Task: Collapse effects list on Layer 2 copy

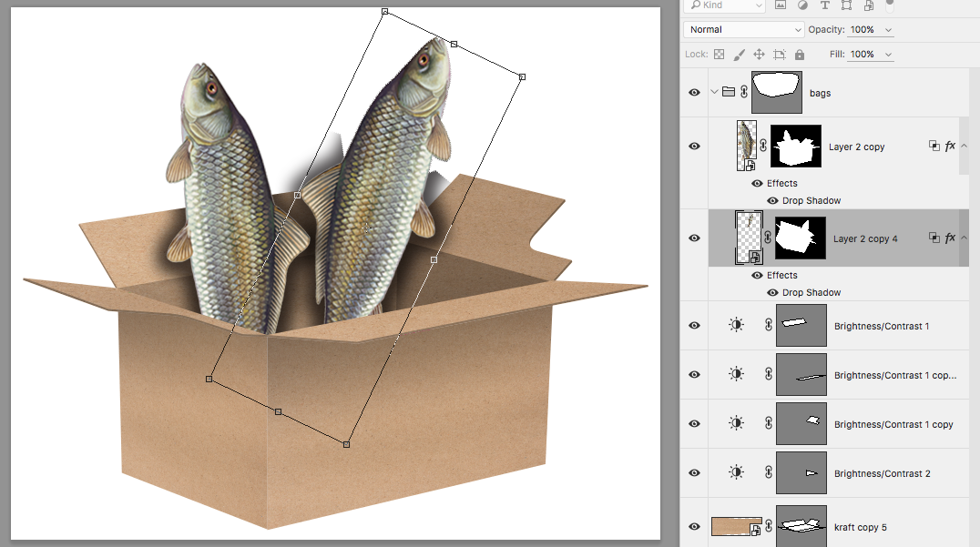Action: coord(964,146)
